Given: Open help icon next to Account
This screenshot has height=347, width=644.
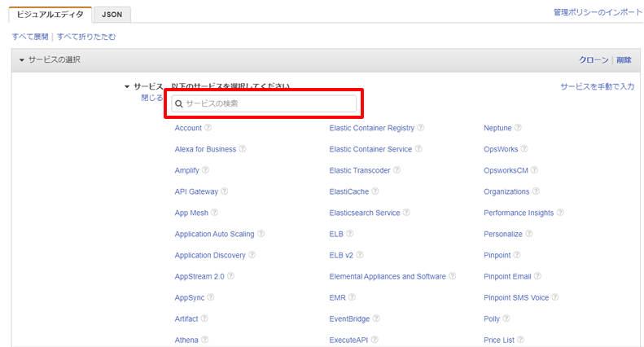Looking at the screenshot, I should point(208,127).
